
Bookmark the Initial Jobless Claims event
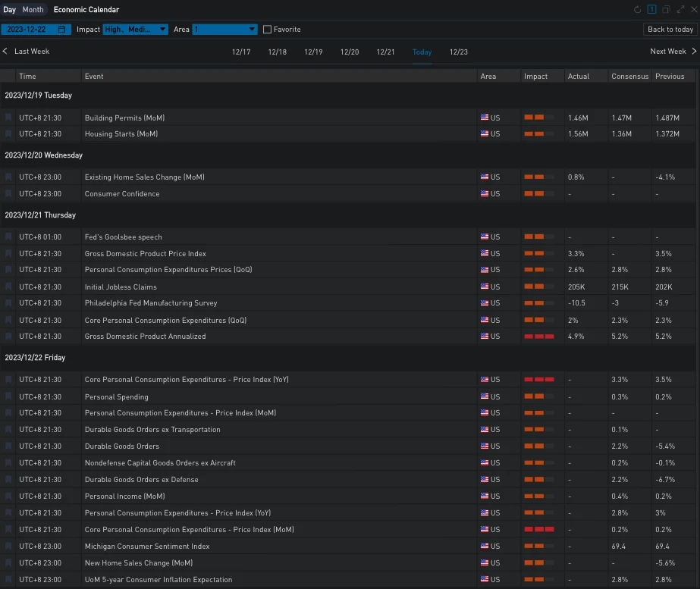click(8, 287)
